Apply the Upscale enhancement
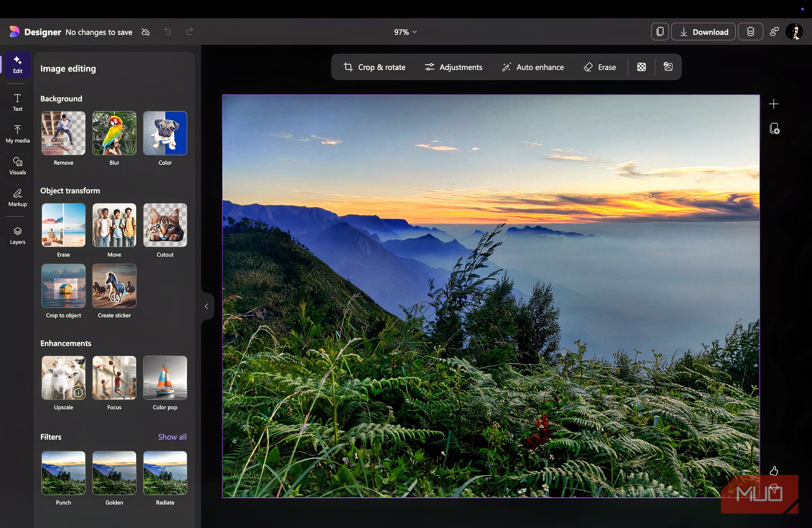Screen dimensions: 812x528 pyautogui.click(x=63, y=378)
